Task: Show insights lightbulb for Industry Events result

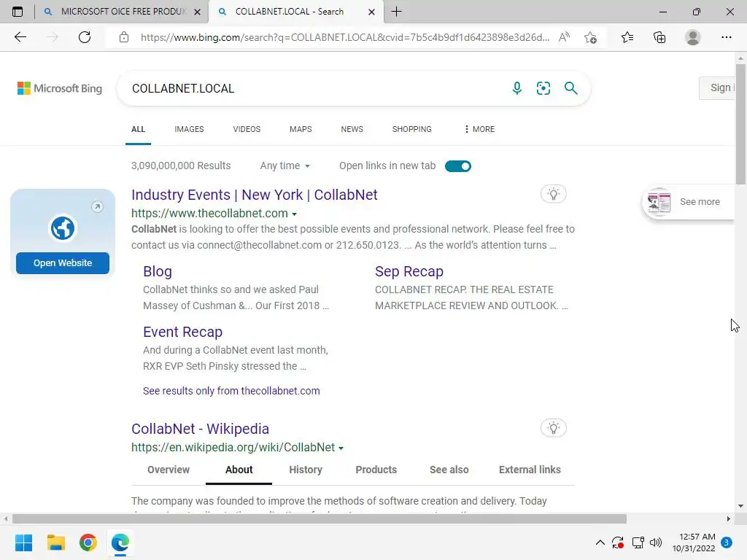Action: pyautogui.click(x=553, y=194)
